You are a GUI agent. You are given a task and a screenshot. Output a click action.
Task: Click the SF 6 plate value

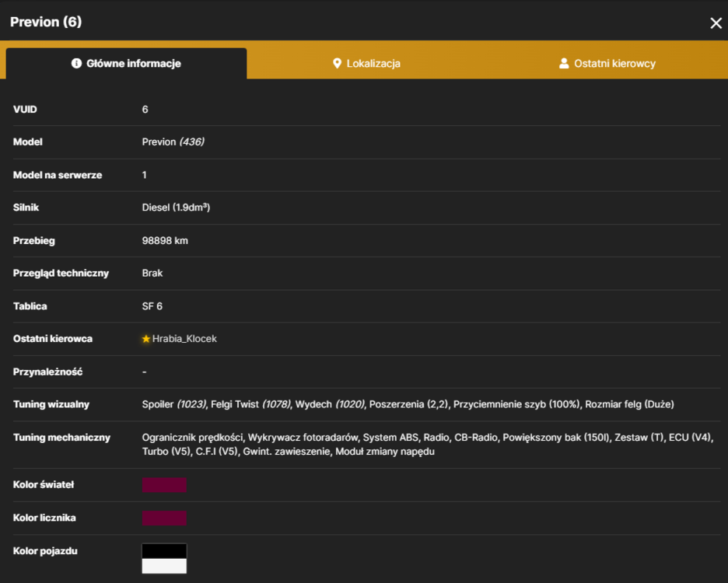tap(152, 306)
